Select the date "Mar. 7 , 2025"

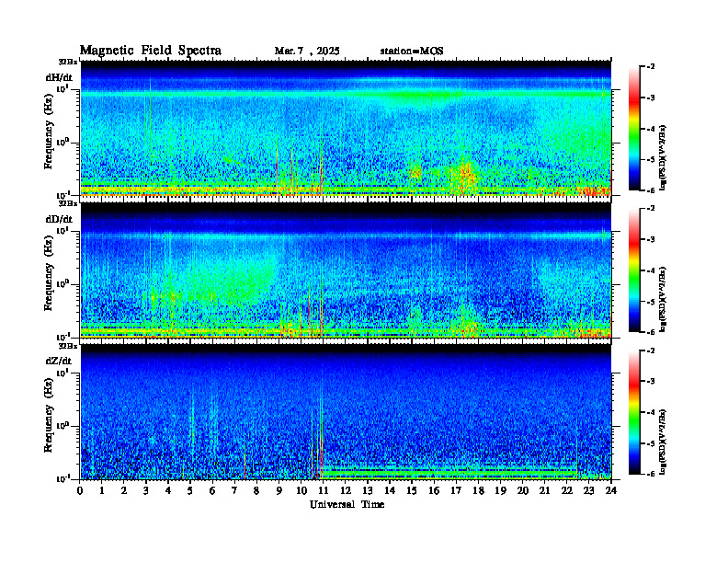tap(307, 52)
